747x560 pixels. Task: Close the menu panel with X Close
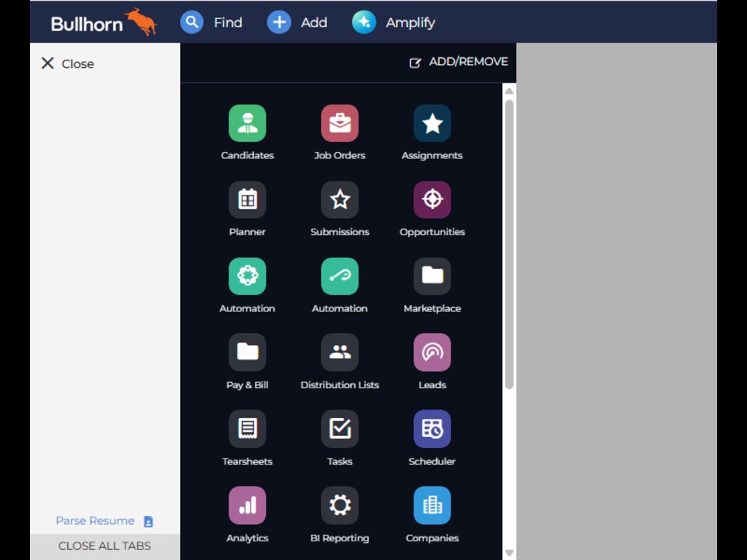[x=68, y=63]
